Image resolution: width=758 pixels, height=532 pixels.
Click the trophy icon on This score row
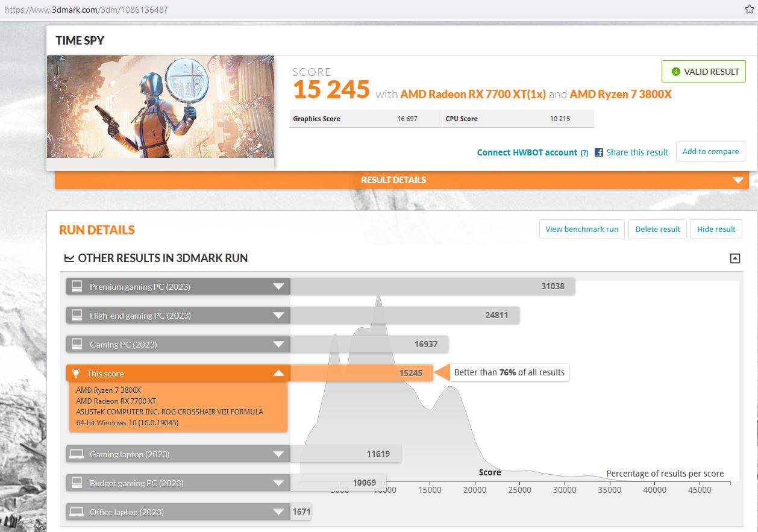point(76,373)
